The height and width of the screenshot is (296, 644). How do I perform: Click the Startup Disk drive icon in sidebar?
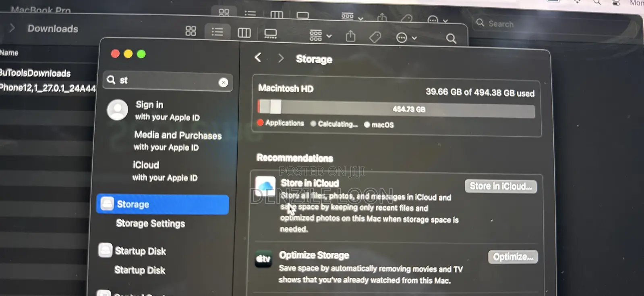click(x=106, y=250)
